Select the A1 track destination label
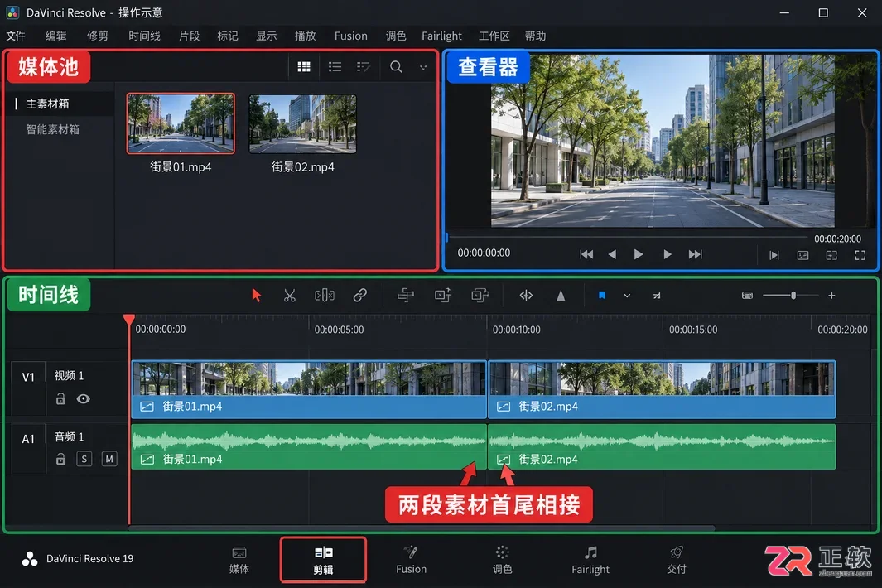This screenshot has height=588, width=882. click(x=28, y=439)
